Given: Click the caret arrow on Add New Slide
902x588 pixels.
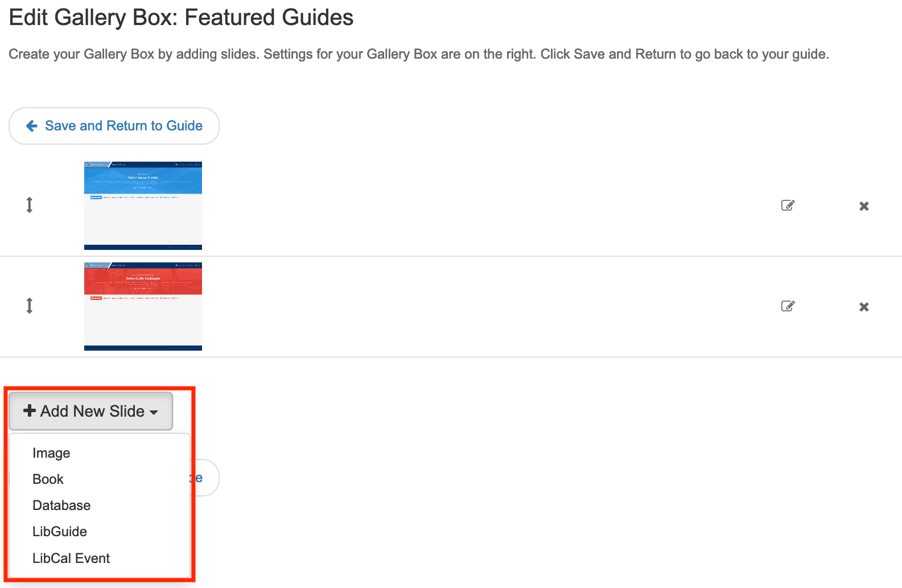Looking at the screenshot, I should (x=154, y=412).
